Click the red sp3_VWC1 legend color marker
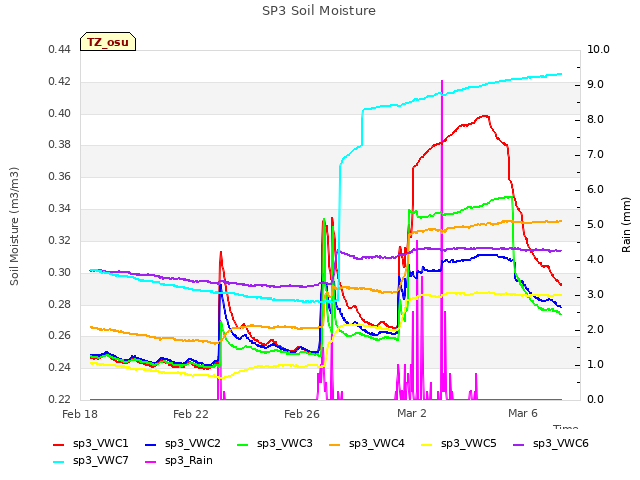The width and height of the screenshot is (640, 480). [x=59, y=444]
